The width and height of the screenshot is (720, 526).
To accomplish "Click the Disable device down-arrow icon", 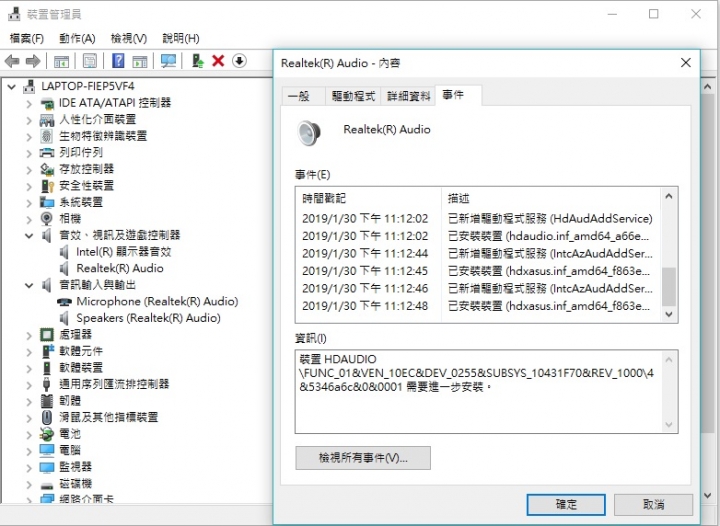I will point(239,61).
